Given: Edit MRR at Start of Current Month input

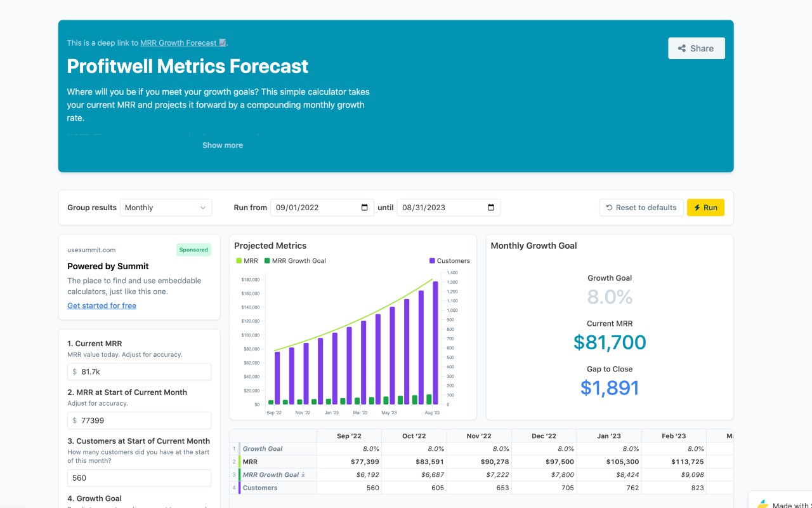Looking at the screenshot, I should [x=139, y=420].
